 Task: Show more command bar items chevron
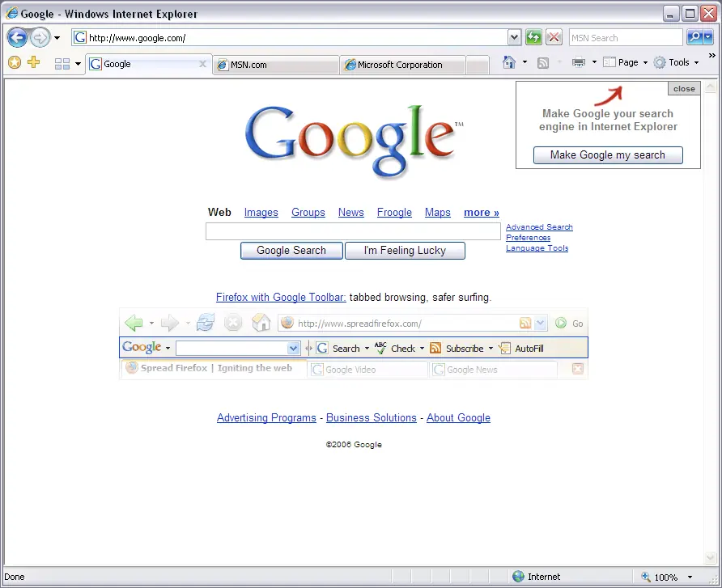click(711, 55)
